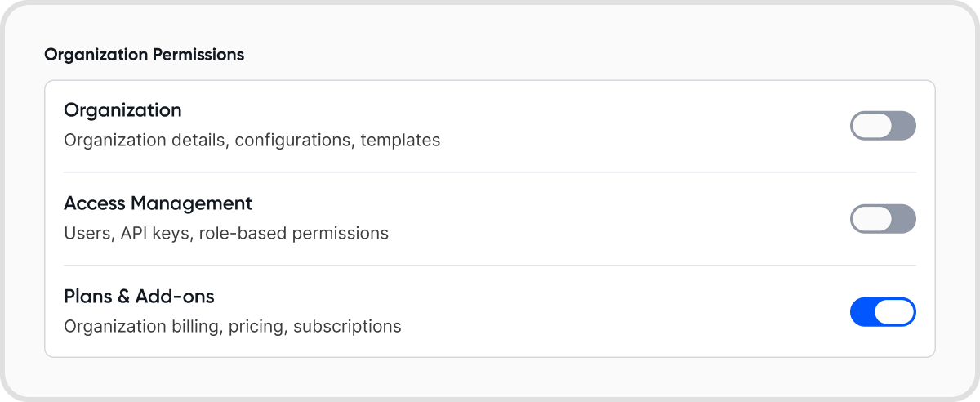Click the Users, API keys, role-based permissions description

[225, 234]
